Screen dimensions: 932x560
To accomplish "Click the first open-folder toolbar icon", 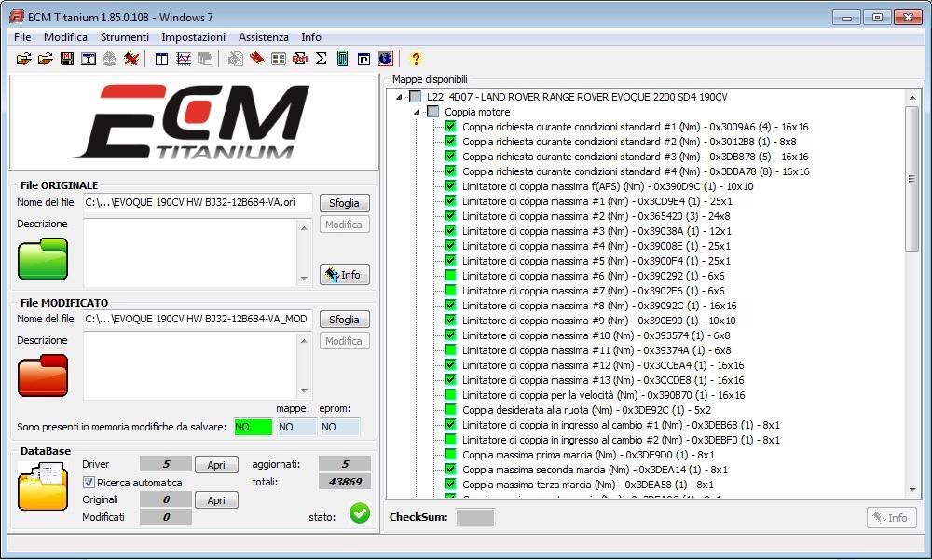I will click(24, 59).
